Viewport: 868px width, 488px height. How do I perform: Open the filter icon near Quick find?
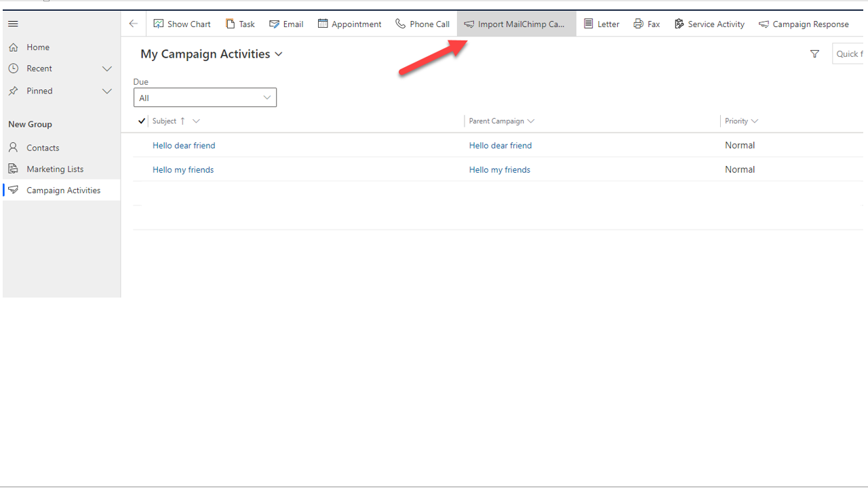(814, 54)
